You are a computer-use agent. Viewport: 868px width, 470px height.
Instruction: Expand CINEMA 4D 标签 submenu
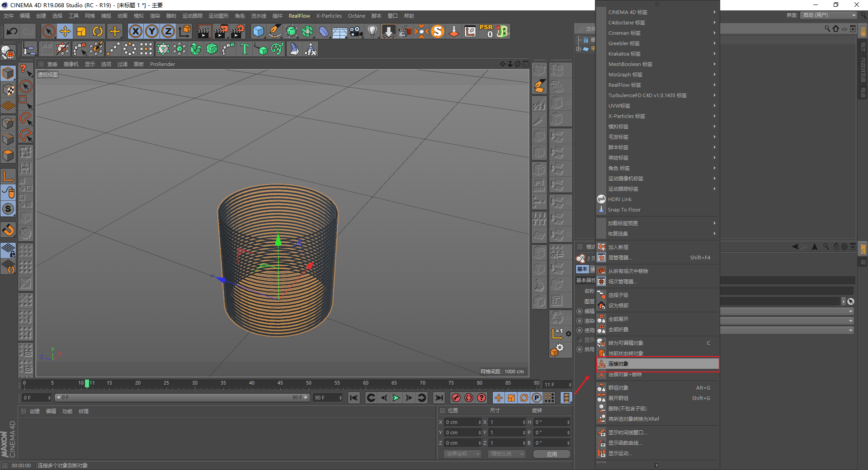657,12
